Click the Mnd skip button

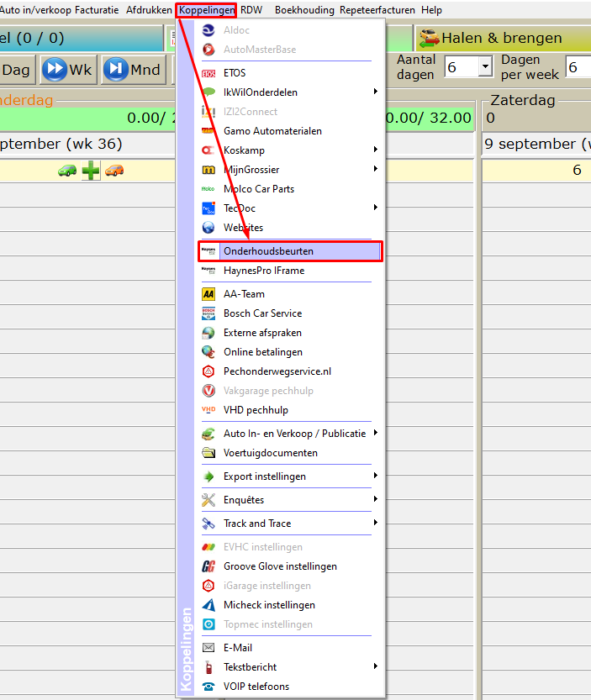tap(132, 70)
